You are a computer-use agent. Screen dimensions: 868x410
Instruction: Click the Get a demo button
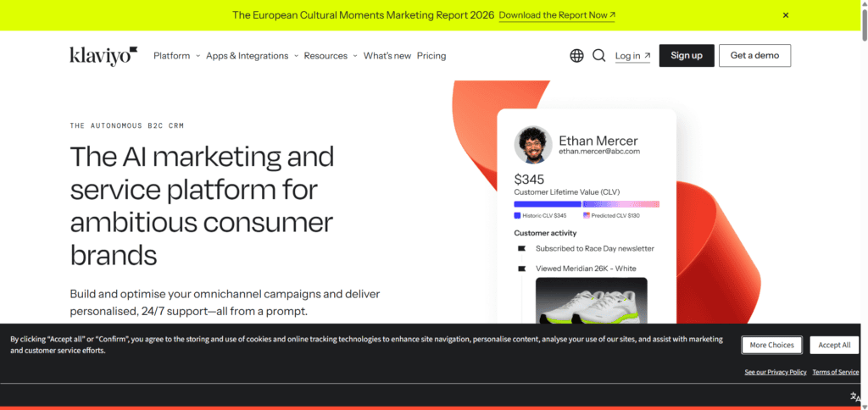click(x=754, y=55)
